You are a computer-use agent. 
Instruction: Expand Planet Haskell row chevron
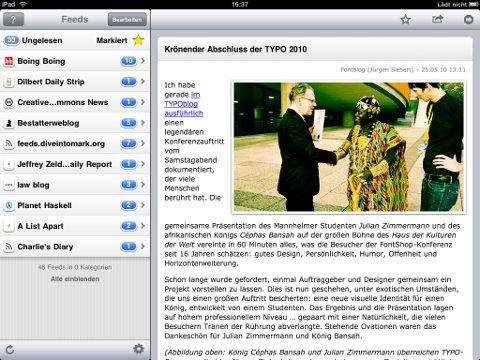[x=143, y=205]
